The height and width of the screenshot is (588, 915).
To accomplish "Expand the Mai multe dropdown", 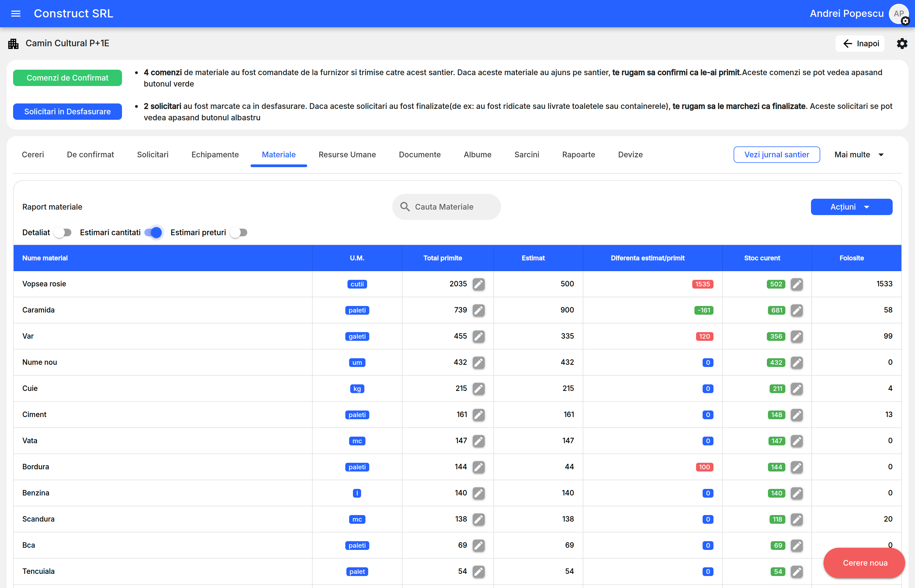I will [859, 155].
